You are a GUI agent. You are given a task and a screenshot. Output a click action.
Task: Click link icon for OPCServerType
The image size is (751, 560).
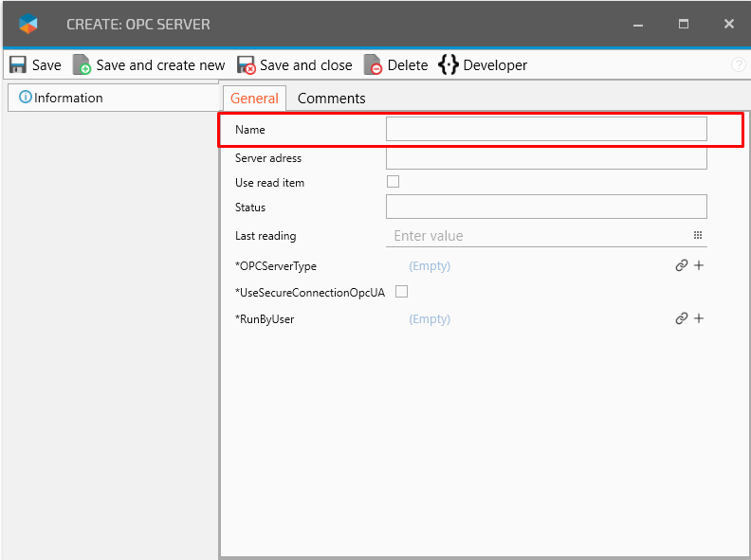[681, 266]
